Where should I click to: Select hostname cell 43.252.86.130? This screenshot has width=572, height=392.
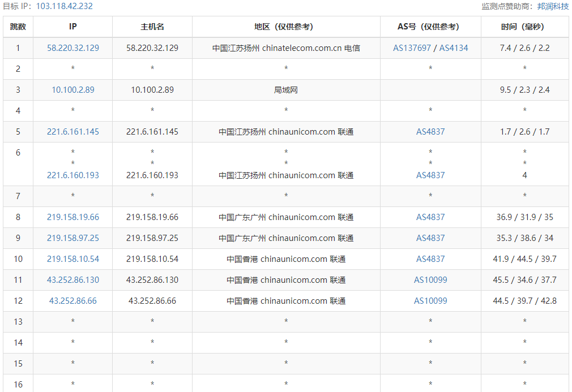(x=152, y=280)
